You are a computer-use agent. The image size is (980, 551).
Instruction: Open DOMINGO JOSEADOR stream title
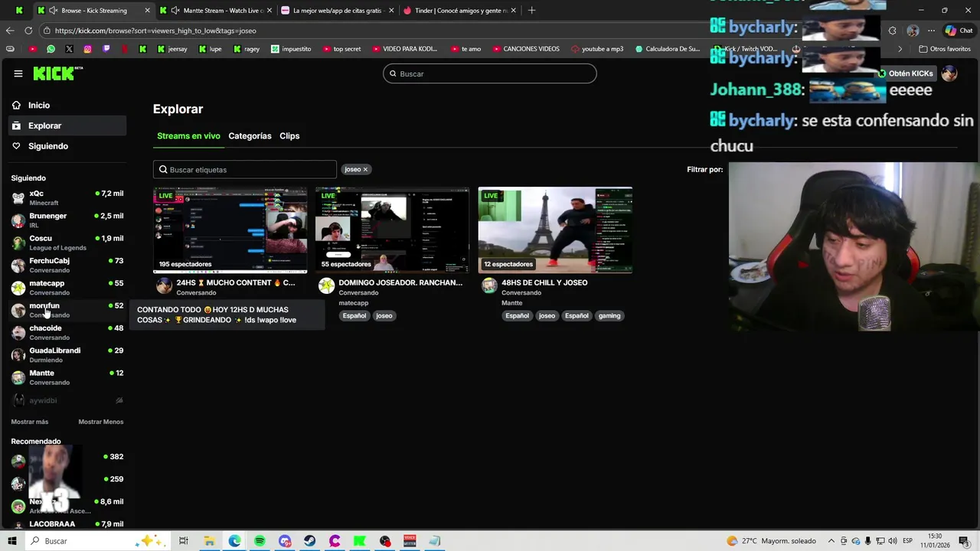click(400, 282)
